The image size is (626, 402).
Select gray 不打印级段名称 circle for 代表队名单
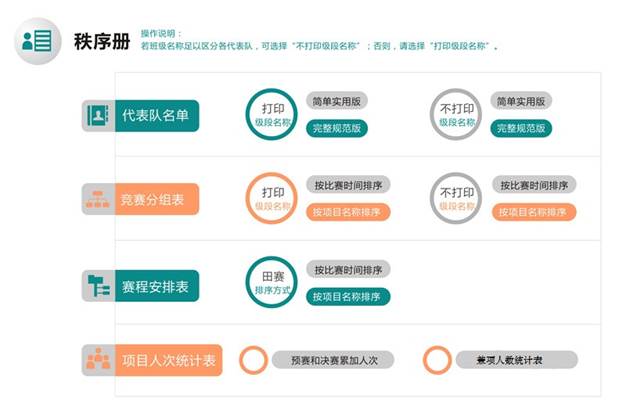click(457, 114)
